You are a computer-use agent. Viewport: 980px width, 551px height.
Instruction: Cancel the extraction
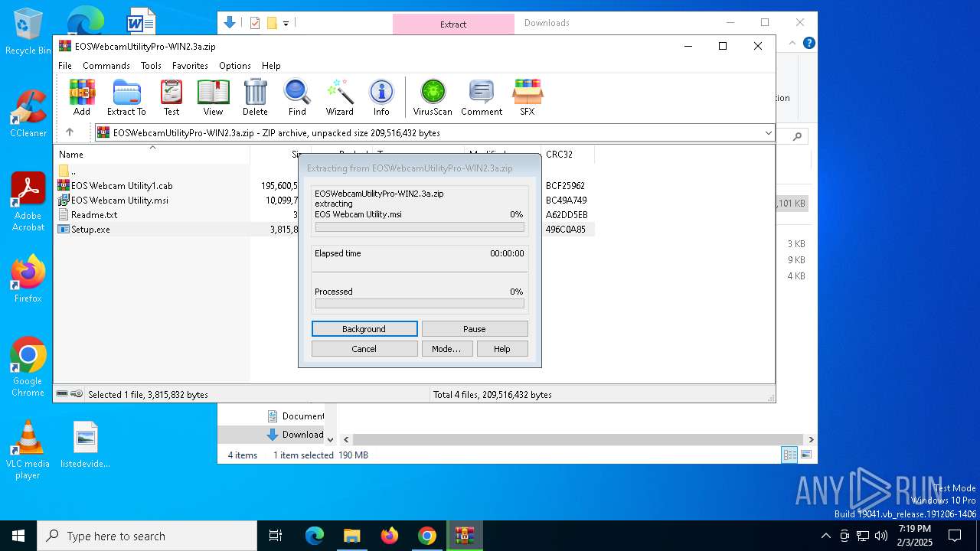coord(364,349)
